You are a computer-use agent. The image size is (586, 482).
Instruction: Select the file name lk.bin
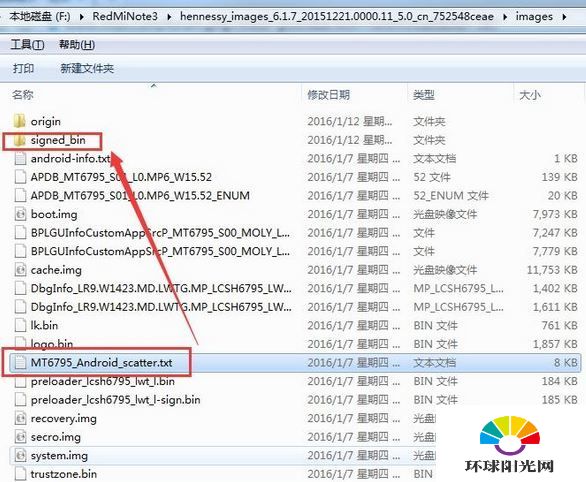coord(44,325)
